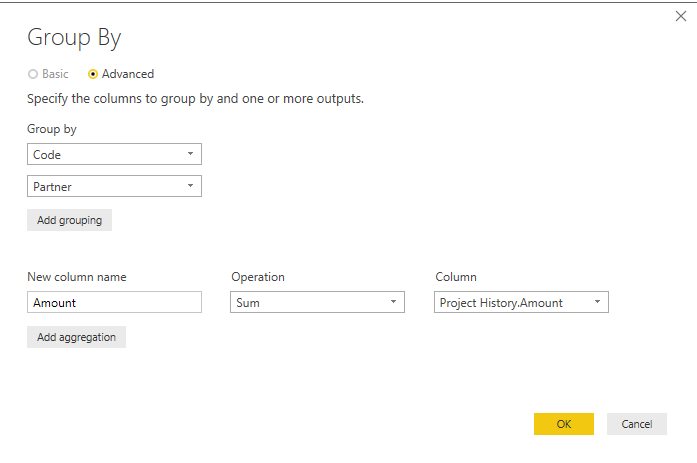This screenshot has height=463, width=697.
Task: Open the Code group by dropdown
Action: (114, 154)
